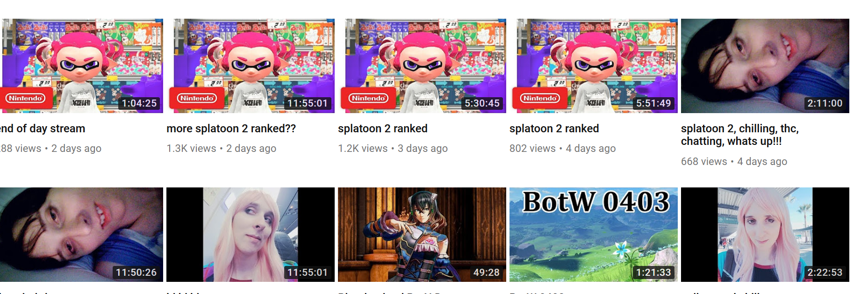Click the Nintendo logo on the 5:30:45 thumbnail

click(x=368, y=98)
